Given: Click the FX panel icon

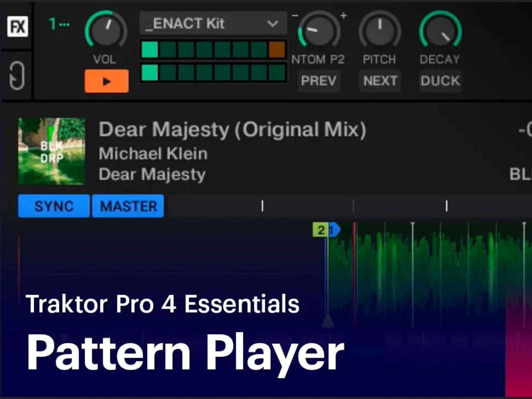Looking at the screenshot, I should 18,26.
